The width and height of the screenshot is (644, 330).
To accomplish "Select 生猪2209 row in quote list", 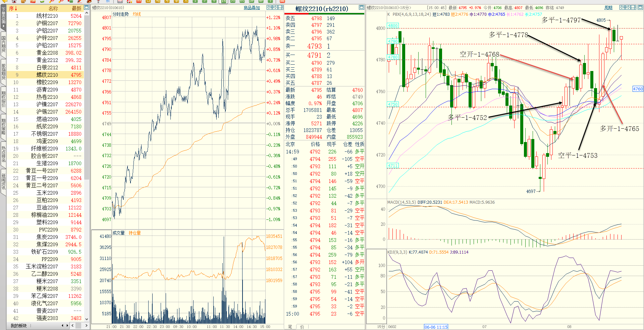I will click(x=45, y=163).
